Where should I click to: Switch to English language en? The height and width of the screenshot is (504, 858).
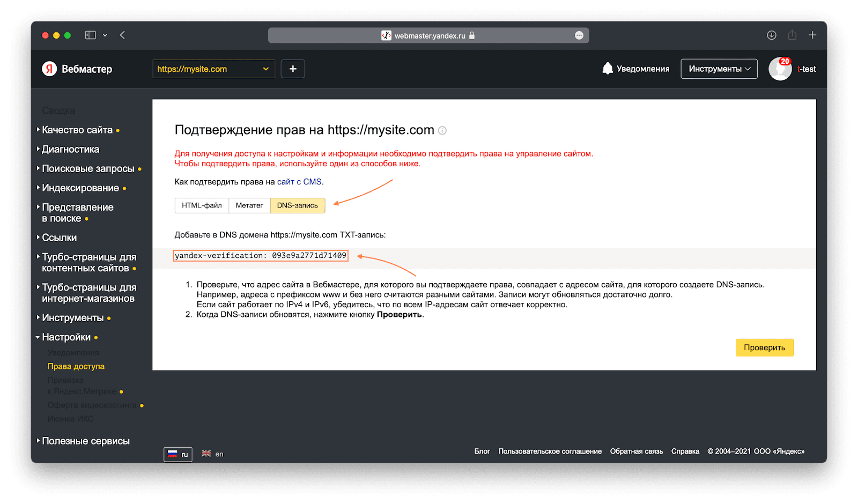click(x=212, y=454)
